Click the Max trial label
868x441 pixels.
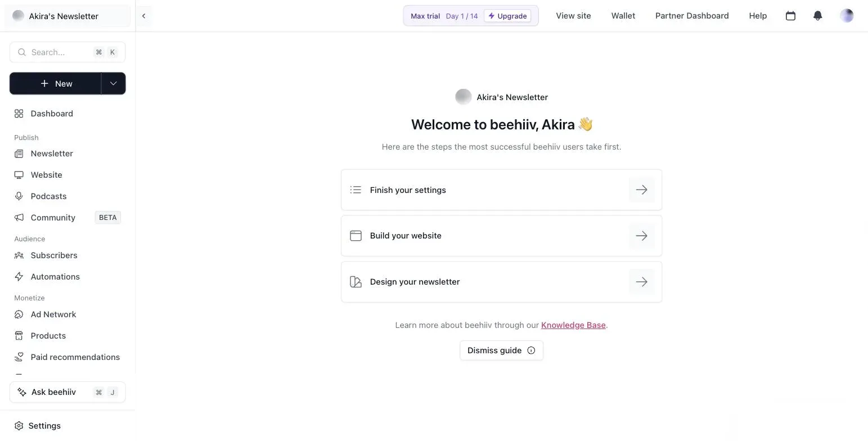point(425,16)
